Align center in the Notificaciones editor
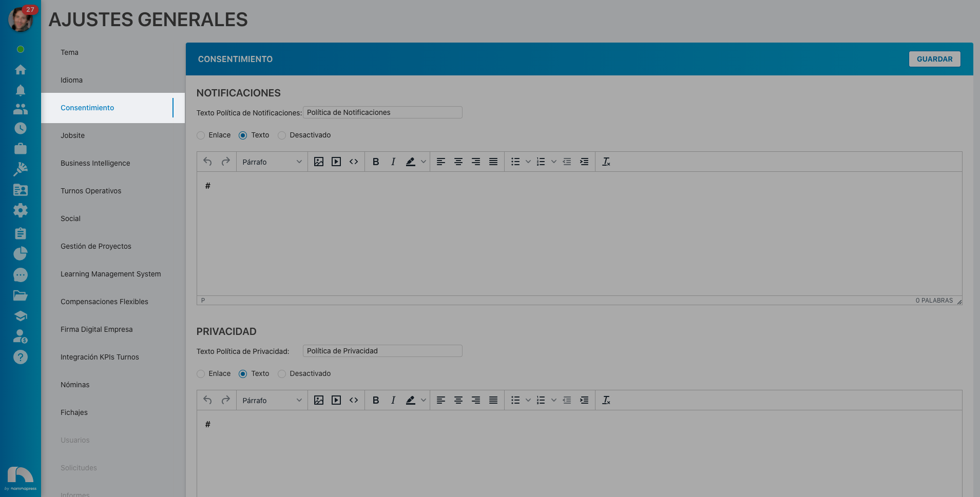Viewport: 980px width, 497px height. click(x=458, y=162)
